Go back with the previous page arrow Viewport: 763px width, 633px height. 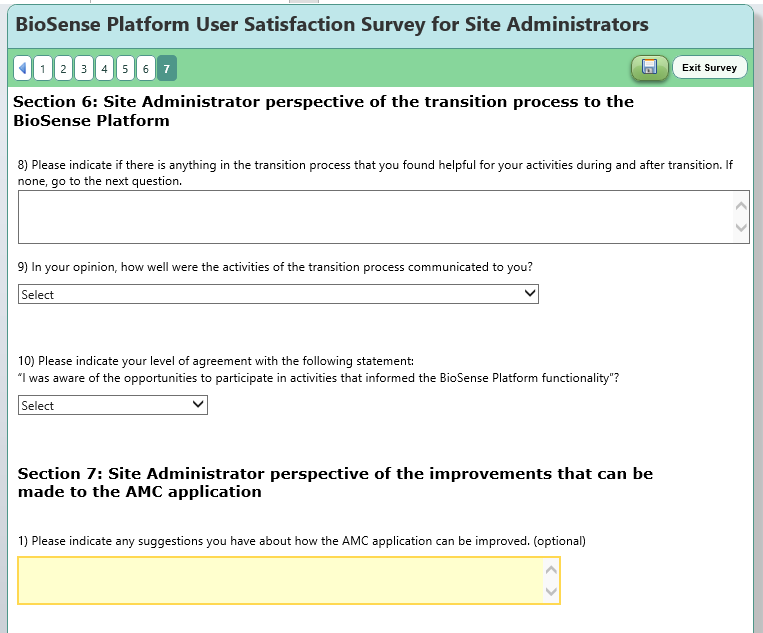click(x=22, y=68)
